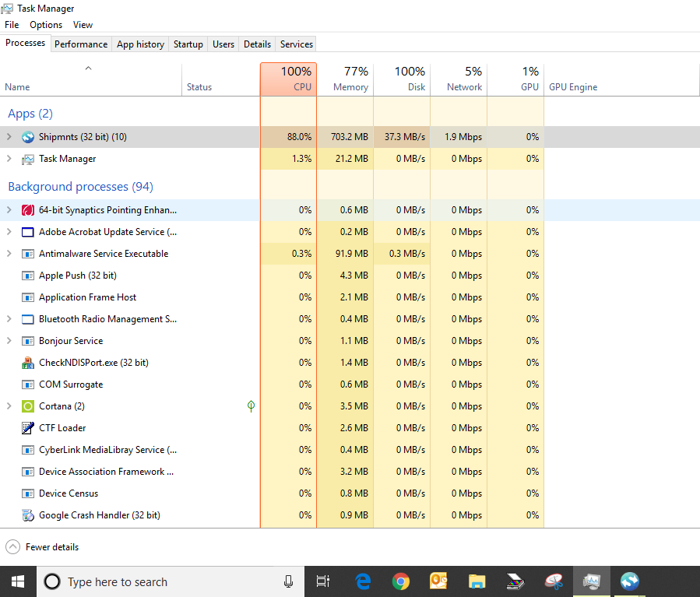Click the CTF Loader pencil icon

28,428
